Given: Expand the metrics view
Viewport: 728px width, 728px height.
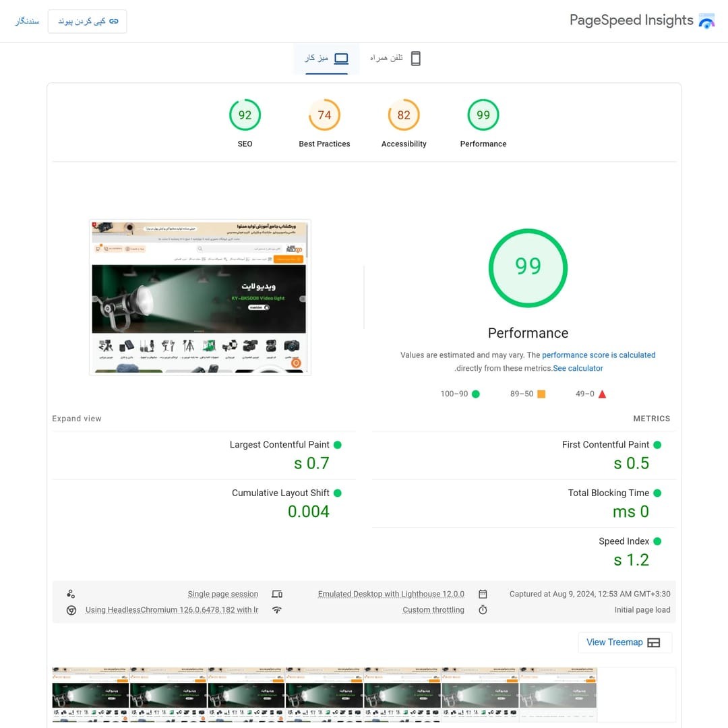Looking at the screenshot, I should click(x=77, y=419).
